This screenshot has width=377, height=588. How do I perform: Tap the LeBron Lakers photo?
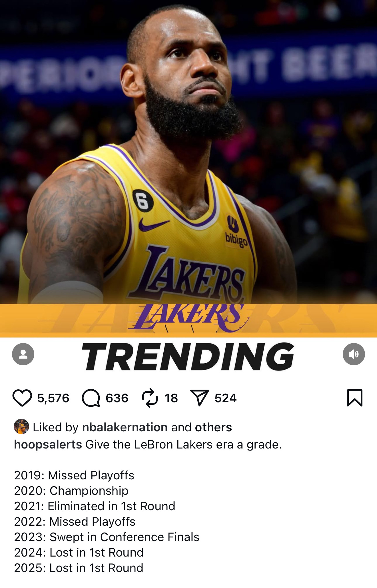(188, 152)
